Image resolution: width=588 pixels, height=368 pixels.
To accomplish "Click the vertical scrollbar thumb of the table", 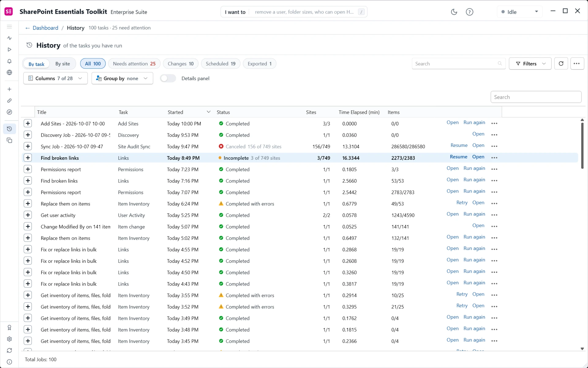I will 582,146.
